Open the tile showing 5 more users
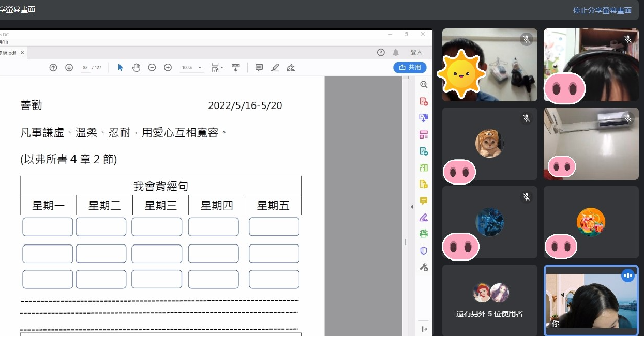 tap(490, 300)
